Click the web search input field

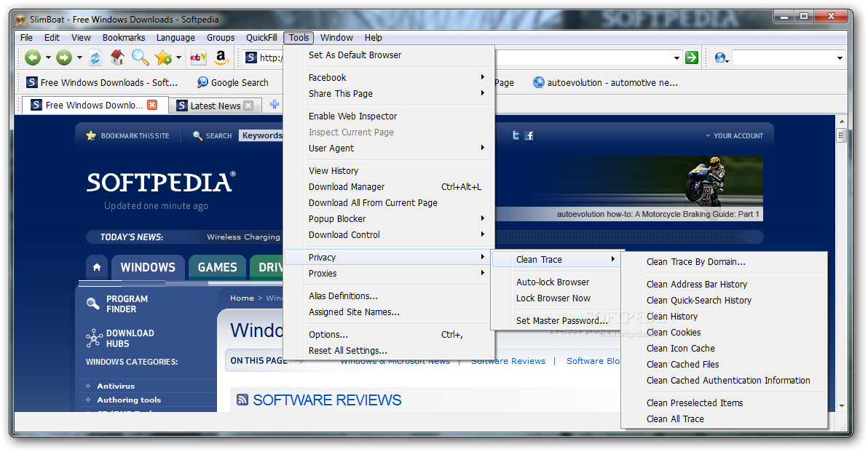click(x=782, y=58)
